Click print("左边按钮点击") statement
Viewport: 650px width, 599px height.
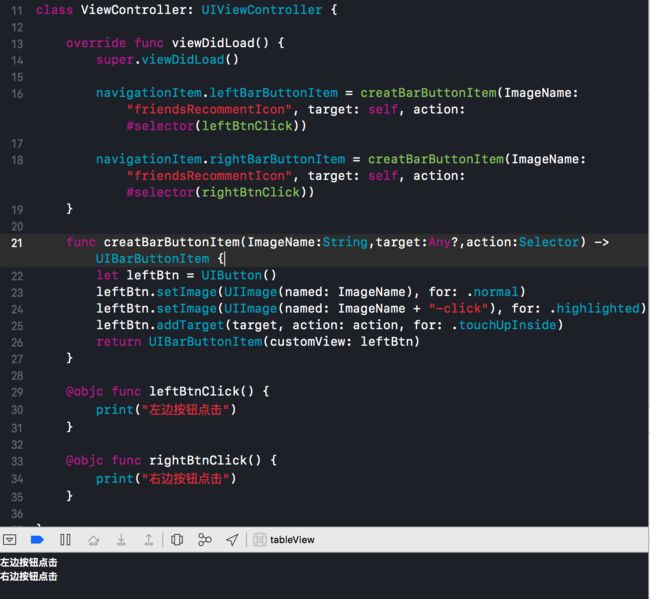(166, 410)
